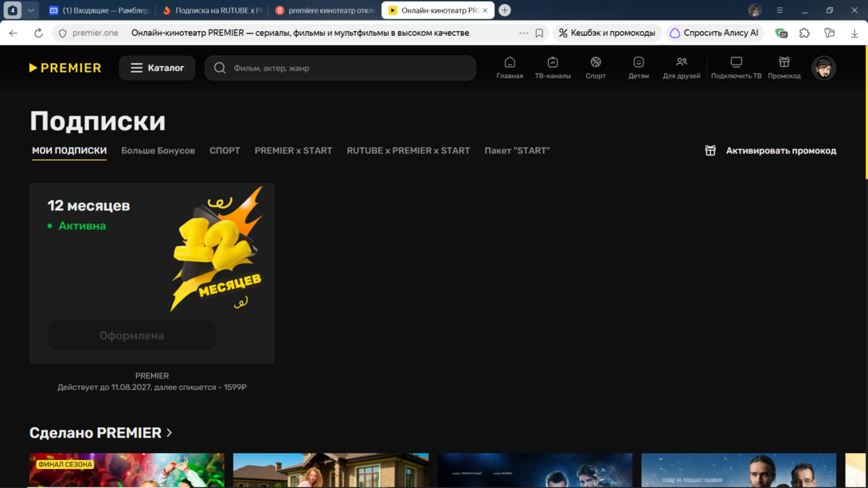
Task: Click the Оформлена button
Action: point(131,335)
